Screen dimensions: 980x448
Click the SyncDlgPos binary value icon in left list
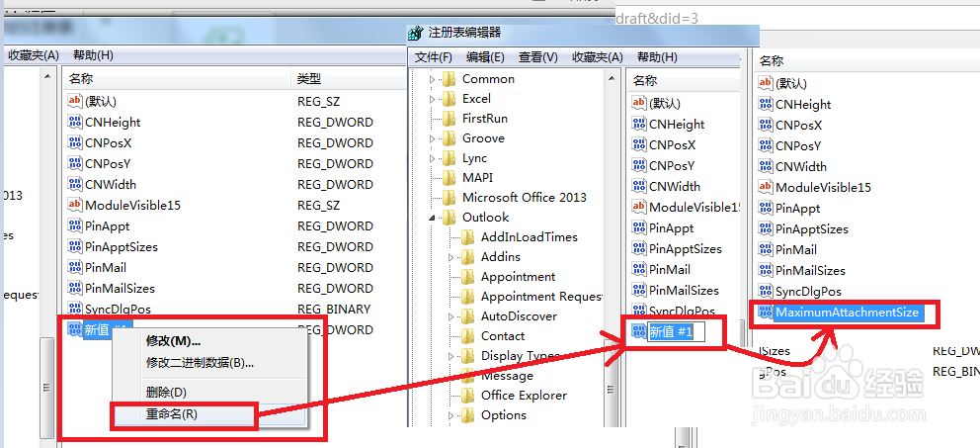click(x=75, y=310)
